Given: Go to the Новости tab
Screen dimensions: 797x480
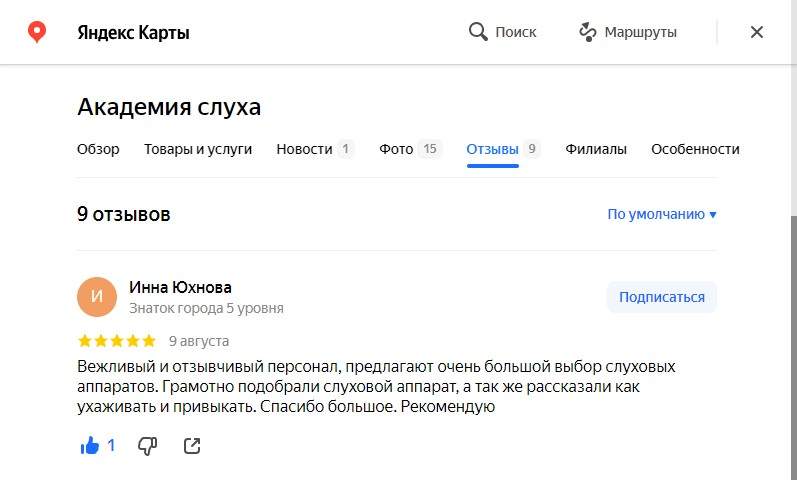Looking at the screenshot, I should (304, 149).
